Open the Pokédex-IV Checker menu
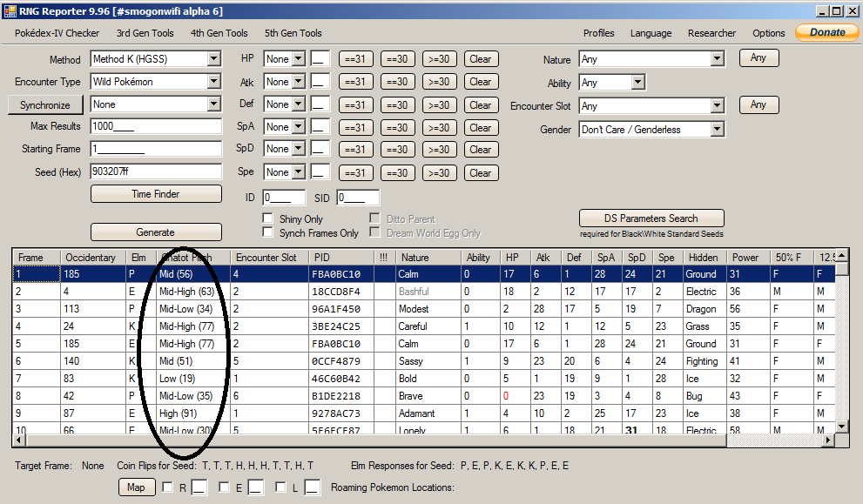 (57, 33)
